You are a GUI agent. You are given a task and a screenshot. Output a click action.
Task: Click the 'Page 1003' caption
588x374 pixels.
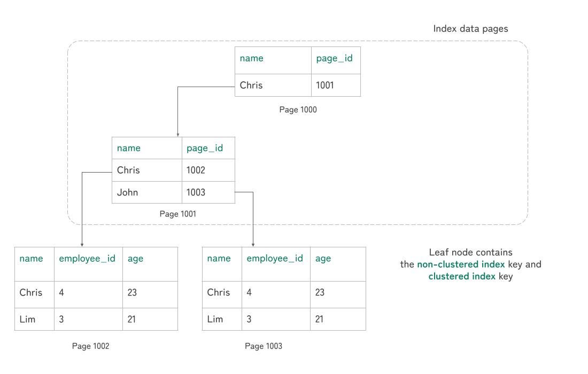pyautogui.click(x=263, y=346)
